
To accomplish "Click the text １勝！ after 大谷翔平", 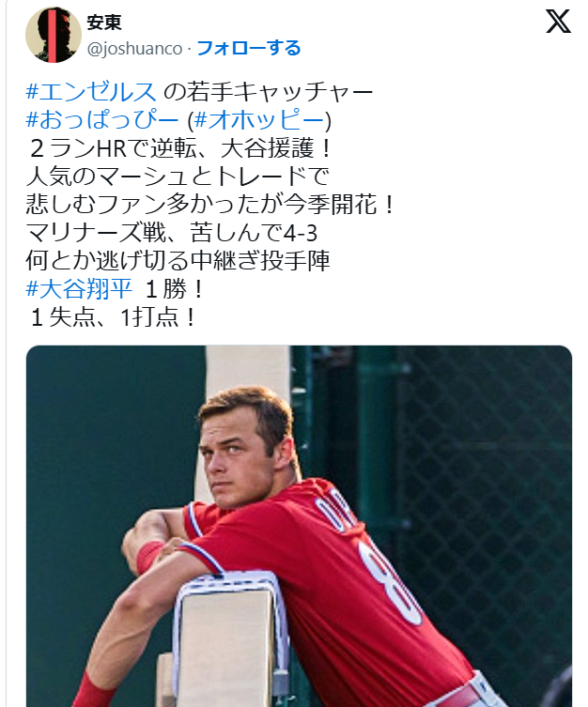I will [x=174, y=288].
